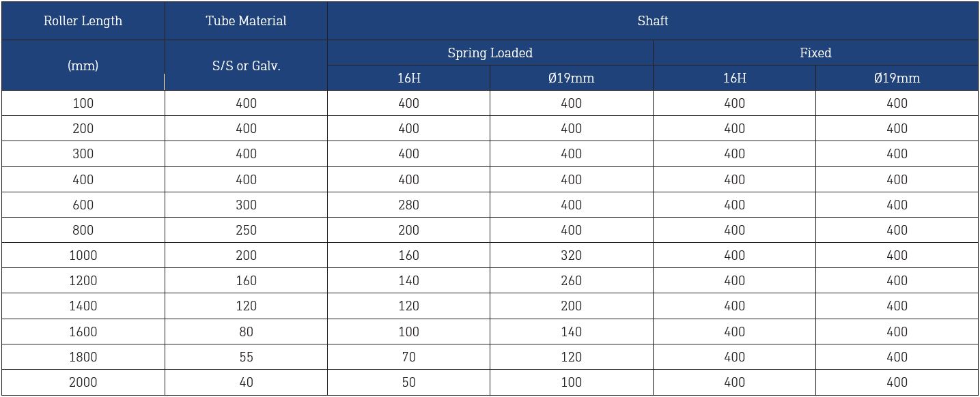The width and height of the screenshot is (980, 397).
Task: Click the 55 tube material value
Action: pos(246,357)
